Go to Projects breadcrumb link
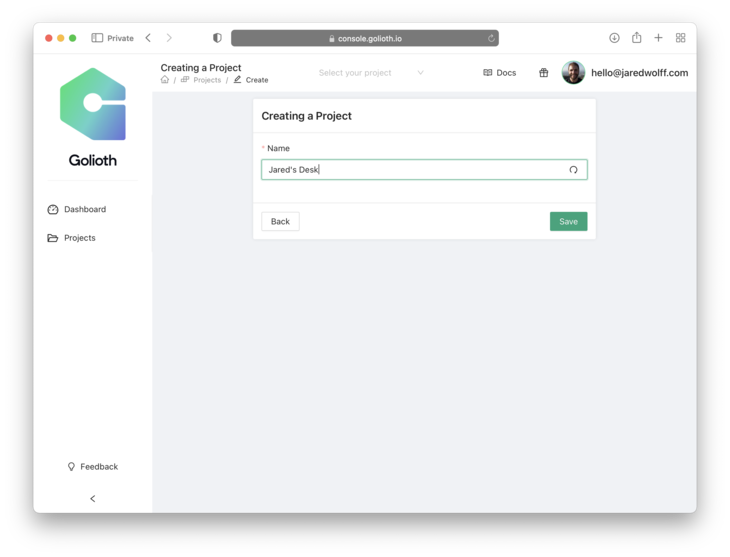The width and height of the screenshot is (730, 557). 207,80
